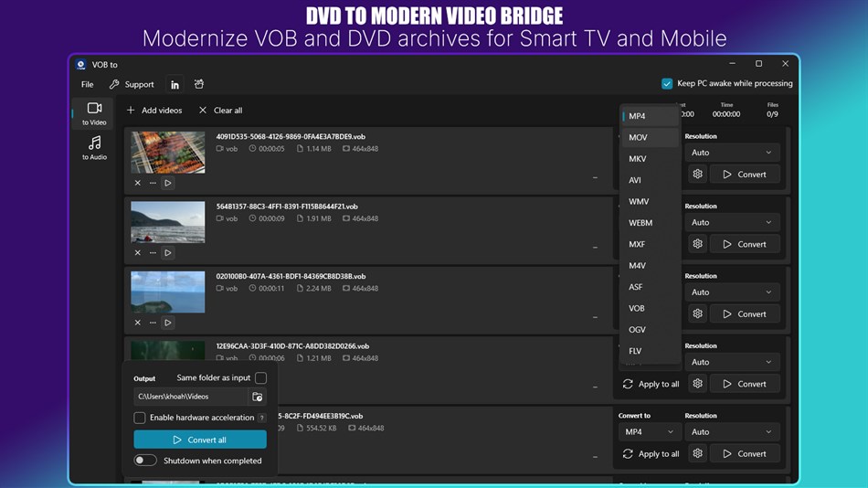
Task: Remove the 564B1357 video with X icon
Action: tap(138, 252)
